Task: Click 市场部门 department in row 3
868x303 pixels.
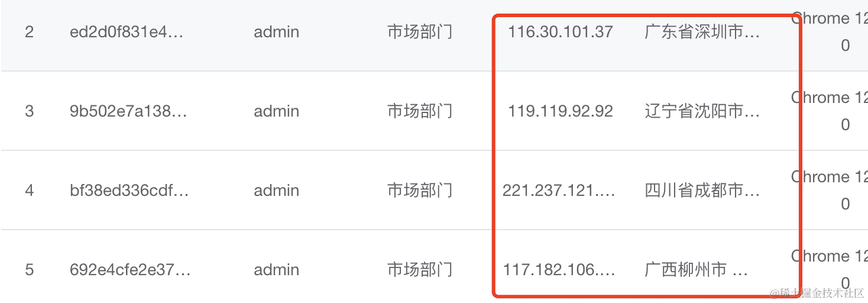Action: click(x=419, y=111)
